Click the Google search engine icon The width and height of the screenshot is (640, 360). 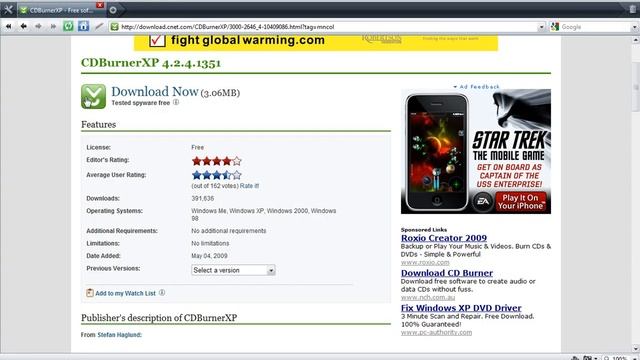554,27
